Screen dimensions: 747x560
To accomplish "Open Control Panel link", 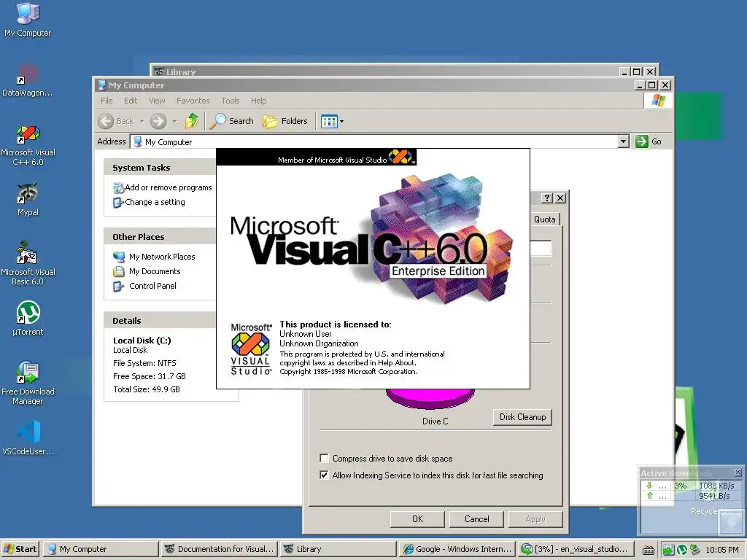I will click(152, 286).
